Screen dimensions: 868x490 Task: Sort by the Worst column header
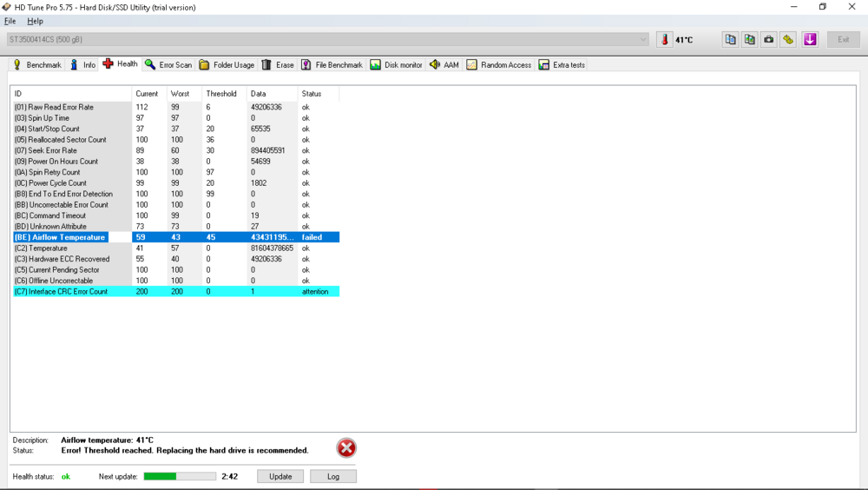[184, 94]
